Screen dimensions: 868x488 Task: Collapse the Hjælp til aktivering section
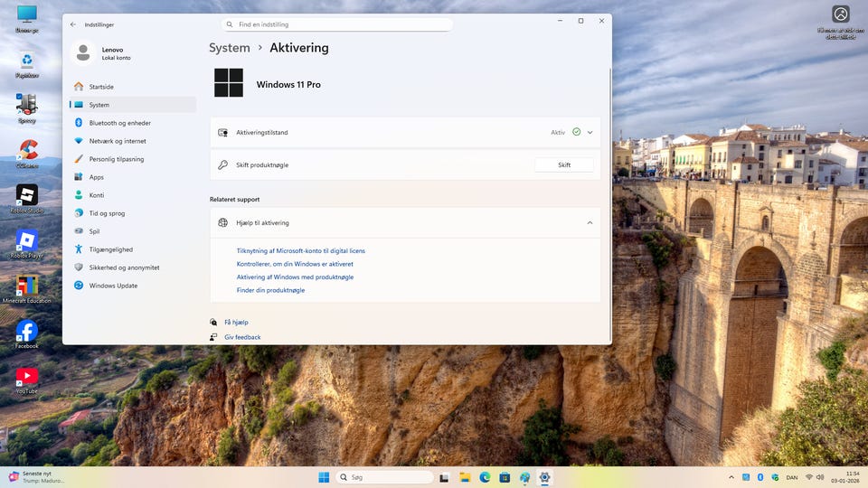(x=590, y=222)
